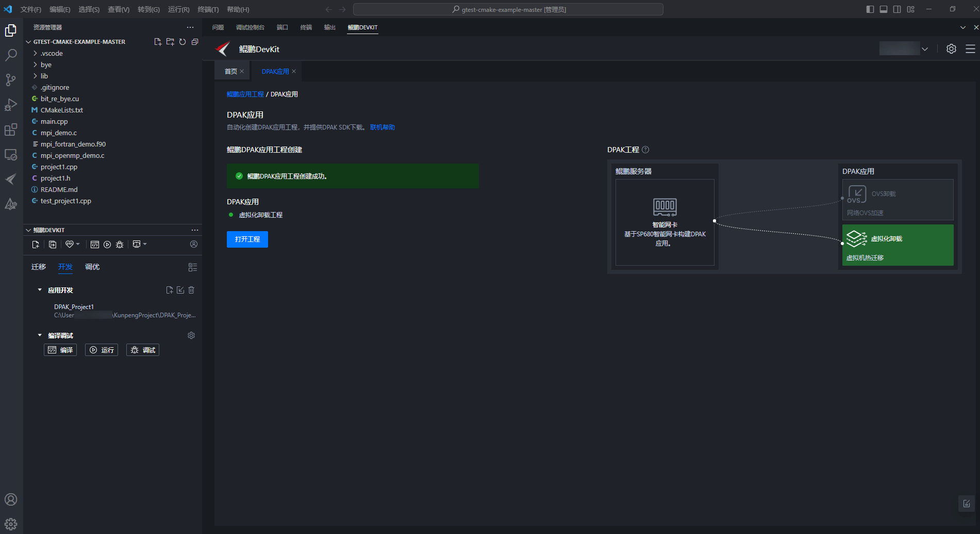Open Run and Debug view in activity bar

(11, 105)
